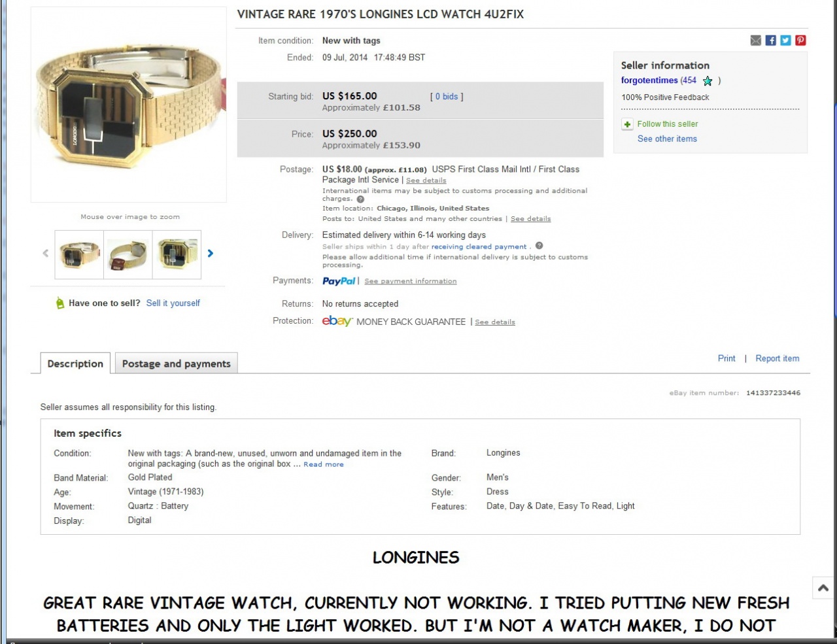Open the forgotentimes seller profile

coord(649,80)
